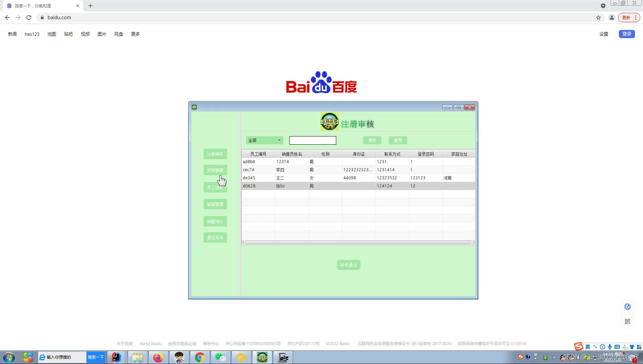Show hidden tray icons arrow
Viewport: 643px width, 364px height.
[x=554, y=357]
